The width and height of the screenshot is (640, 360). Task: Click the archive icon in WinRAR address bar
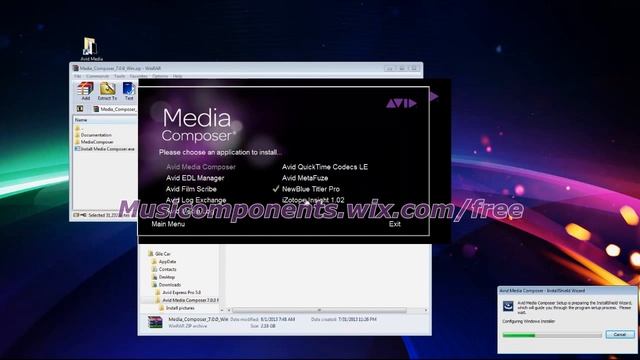coord(96,109)
